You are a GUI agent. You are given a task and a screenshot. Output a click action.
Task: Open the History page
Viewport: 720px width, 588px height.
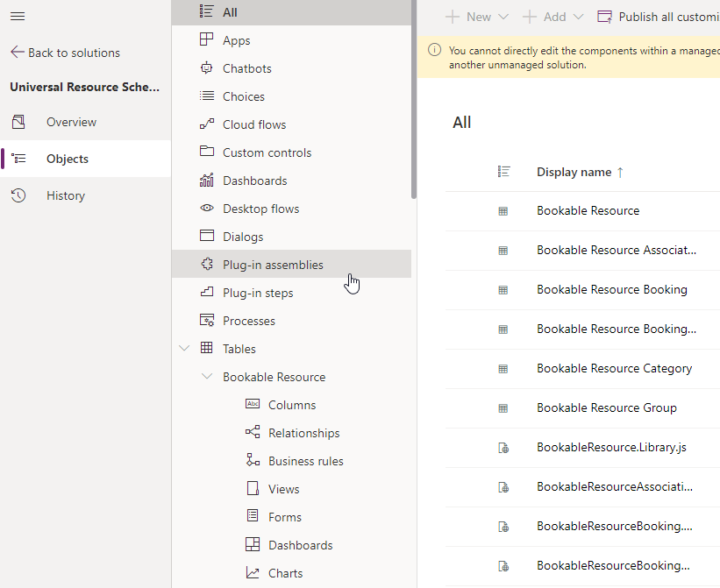(85, 195)
